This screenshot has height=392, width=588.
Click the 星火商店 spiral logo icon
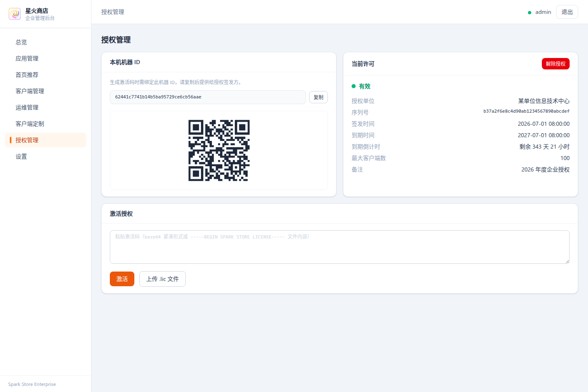[x=15, y=14]
